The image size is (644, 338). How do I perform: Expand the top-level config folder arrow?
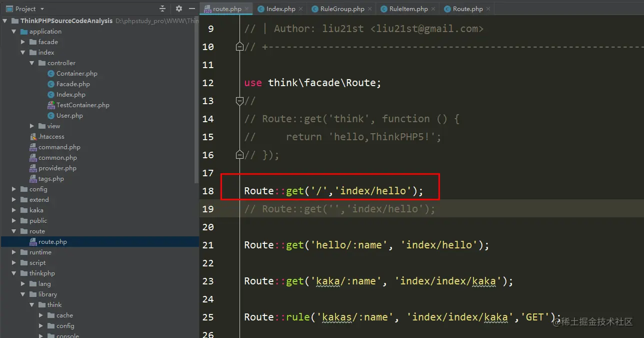click(x=14, y=189)
